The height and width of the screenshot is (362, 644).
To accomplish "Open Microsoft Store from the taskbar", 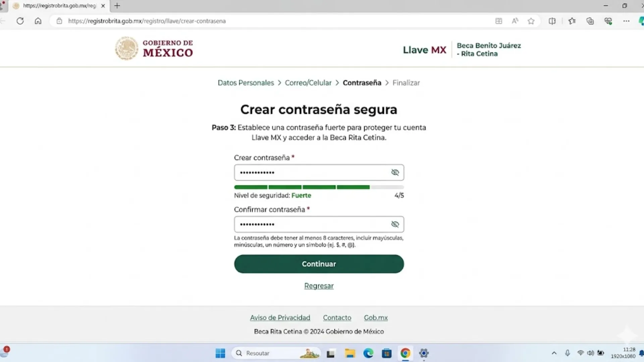I will click(x=387, y=353).
